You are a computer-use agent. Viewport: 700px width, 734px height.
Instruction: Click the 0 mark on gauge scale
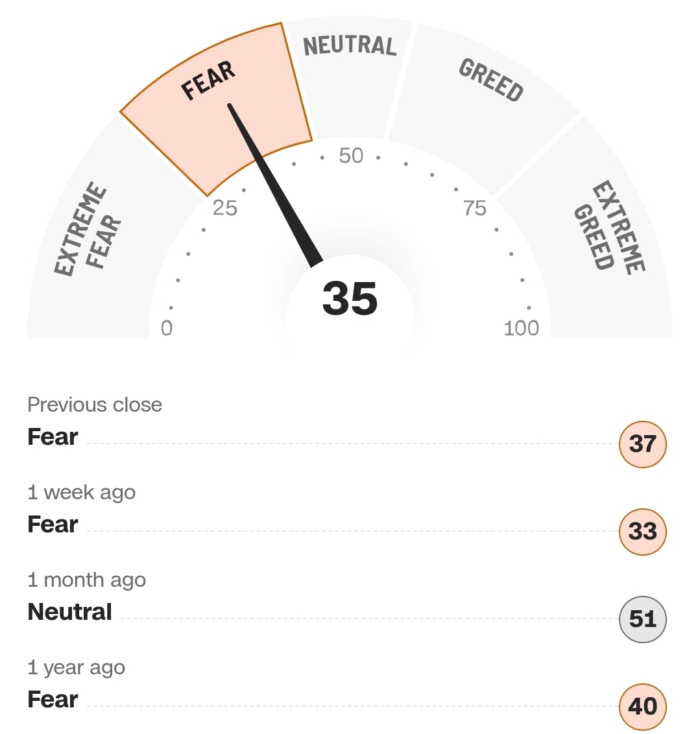(x=167, y=328)
